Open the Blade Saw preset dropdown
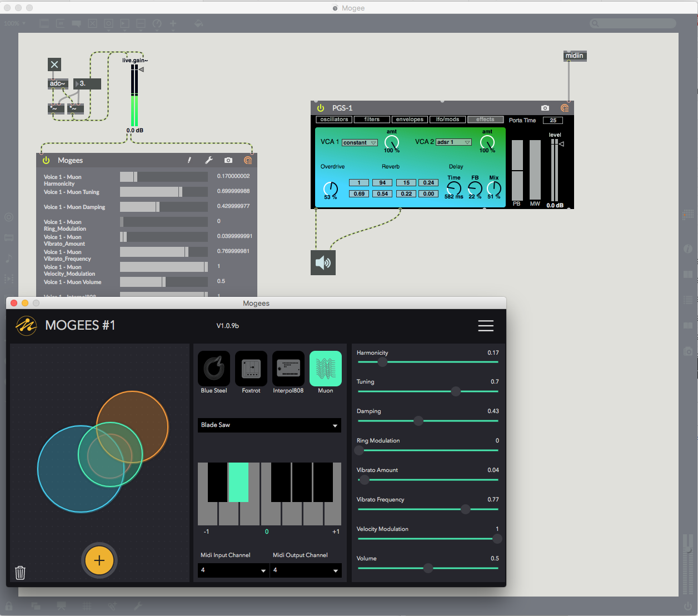The image size is (698, 616). pos(269,425)
